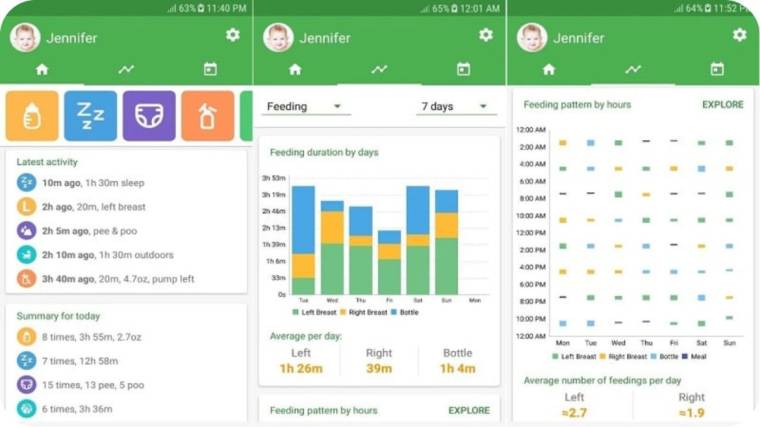Open the sleep icon beside '10m ago' entry

(26, 182)
